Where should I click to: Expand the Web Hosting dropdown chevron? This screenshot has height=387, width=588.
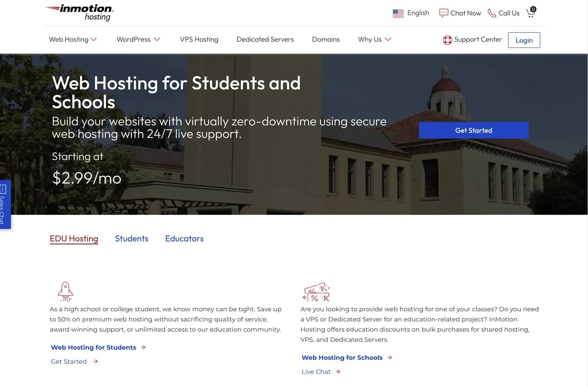pos(94,39)
